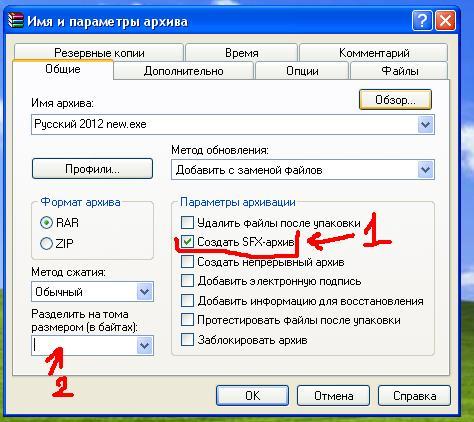Viewport: 474px width, 422px height.
Task: Switch to the Файлы tab
Action: 399,71
